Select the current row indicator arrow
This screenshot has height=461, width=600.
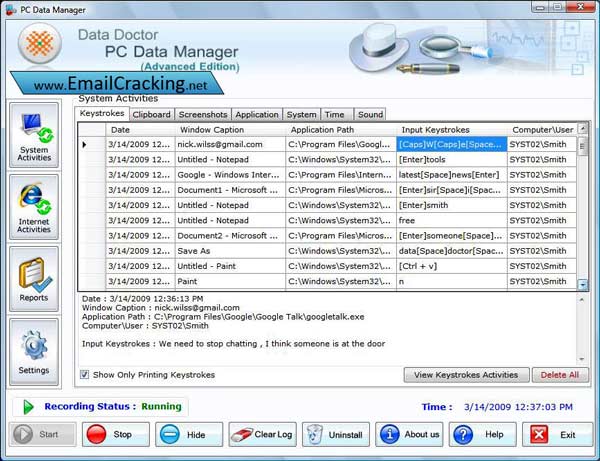click(x=85, y=145)
